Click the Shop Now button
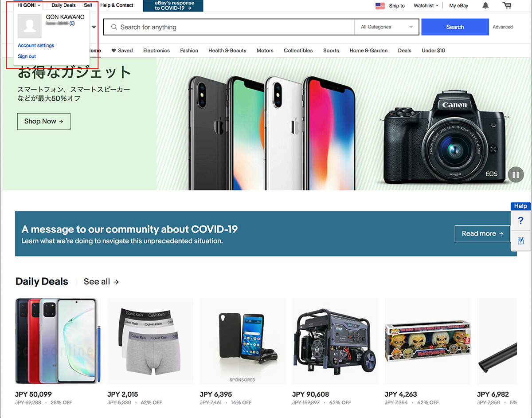 click(44, 121)
